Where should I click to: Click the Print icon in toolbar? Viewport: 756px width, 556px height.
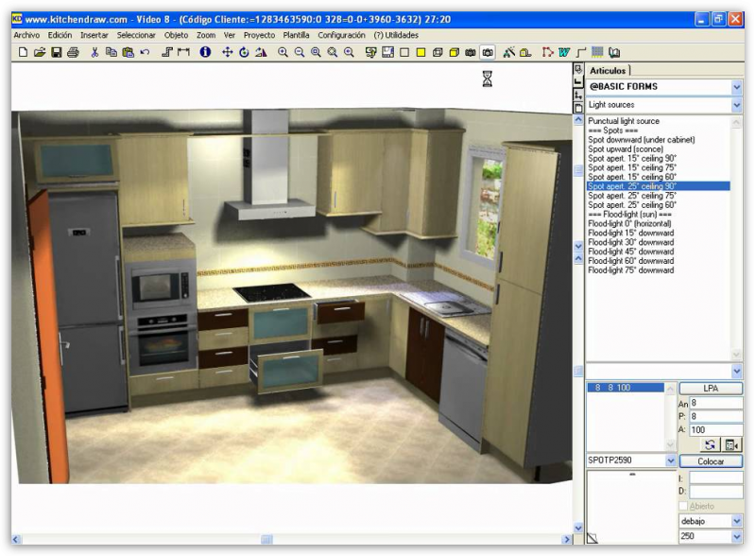73,53
